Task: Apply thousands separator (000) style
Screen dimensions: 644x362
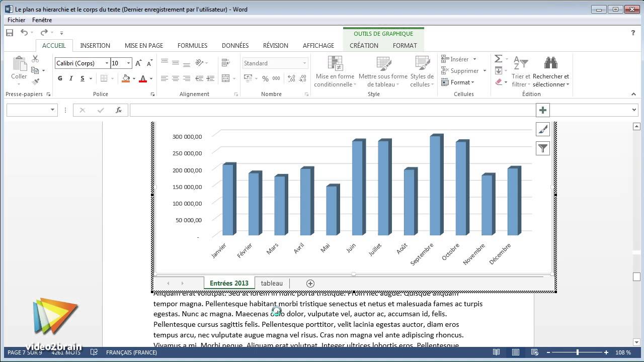Action: (x=277, y=78)
